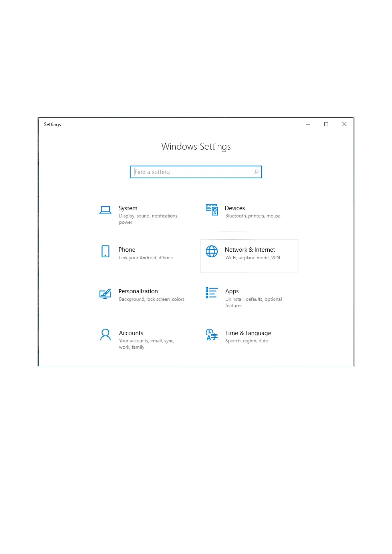This screenshot has height=554, width=392.
Task: Open the Accounts person icon
Action: [105, 335]
